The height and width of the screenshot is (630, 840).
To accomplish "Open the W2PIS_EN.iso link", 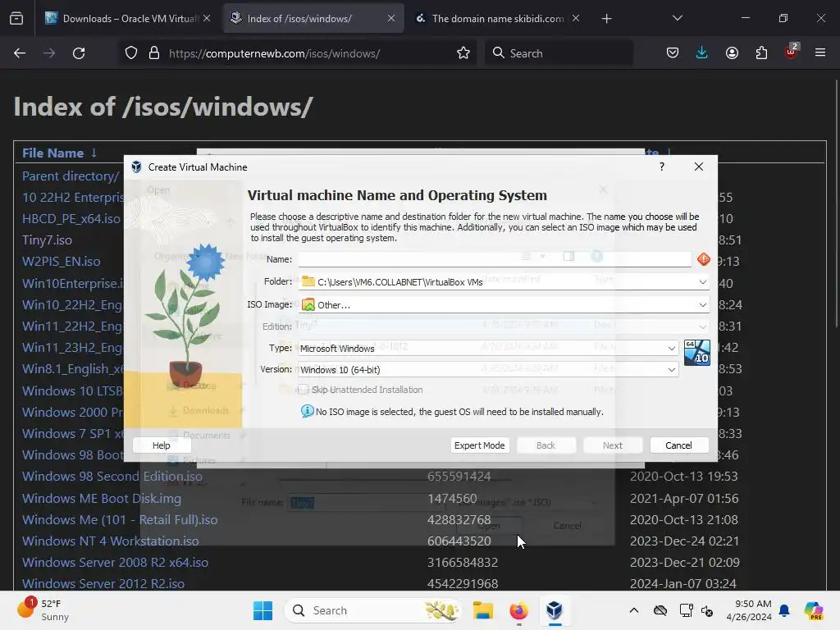I will click(x=61, y=262).
